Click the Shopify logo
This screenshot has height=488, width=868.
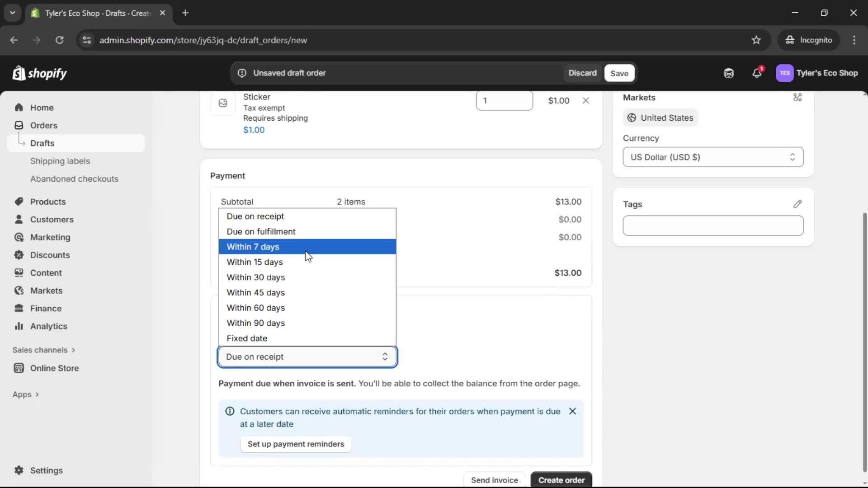(40, 73)
